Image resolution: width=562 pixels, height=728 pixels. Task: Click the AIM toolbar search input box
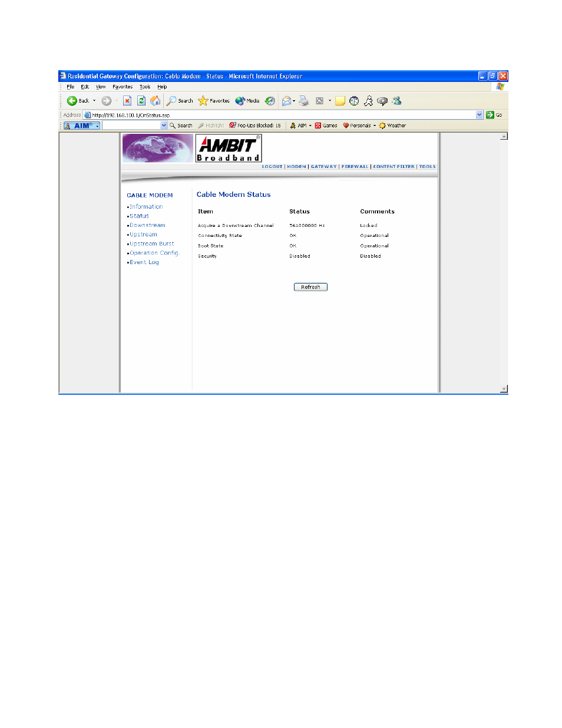[131, 126]
